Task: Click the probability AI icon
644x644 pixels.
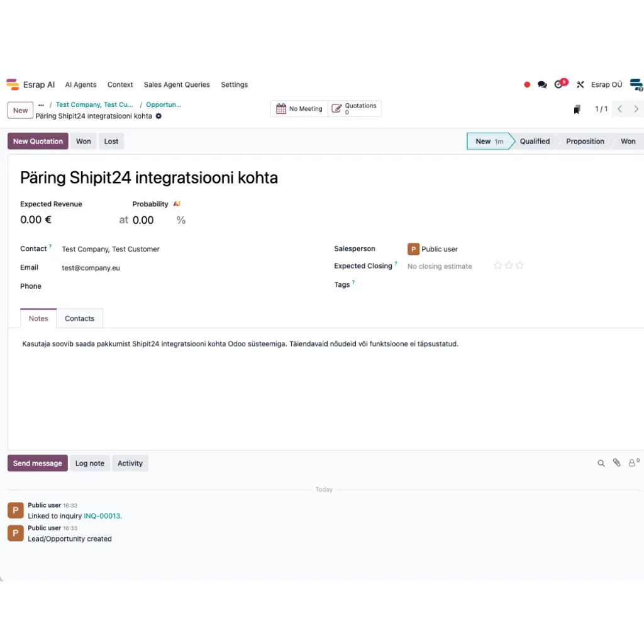Action: (177, 204)
